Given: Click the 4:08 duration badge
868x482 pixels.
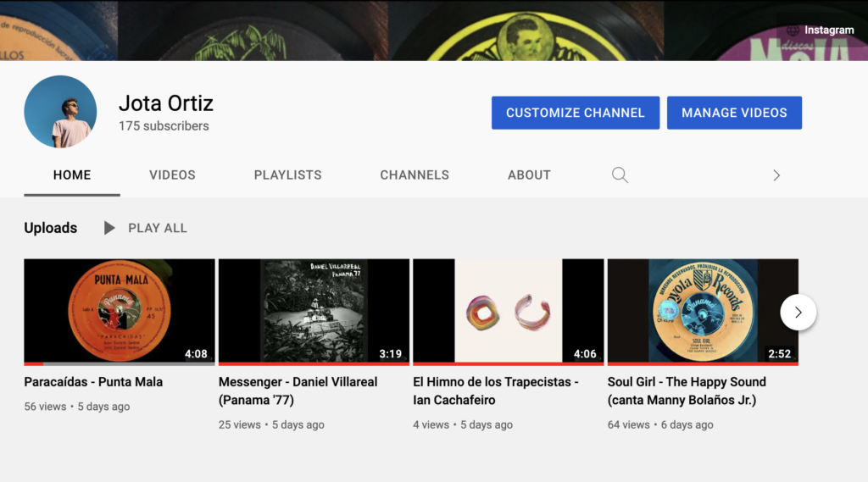Looking at the screenshot, I should (196, 353).
